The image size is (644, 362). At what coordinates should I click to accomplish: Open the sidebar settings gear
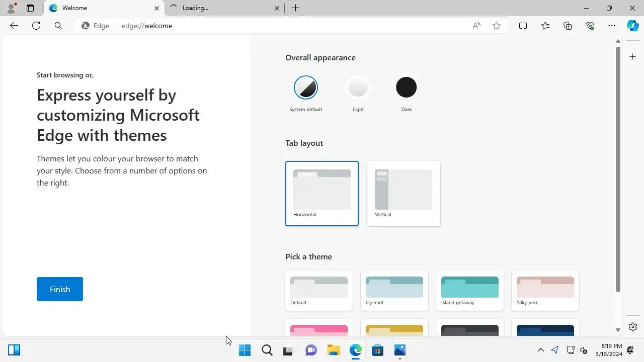[x=633, y=327]
